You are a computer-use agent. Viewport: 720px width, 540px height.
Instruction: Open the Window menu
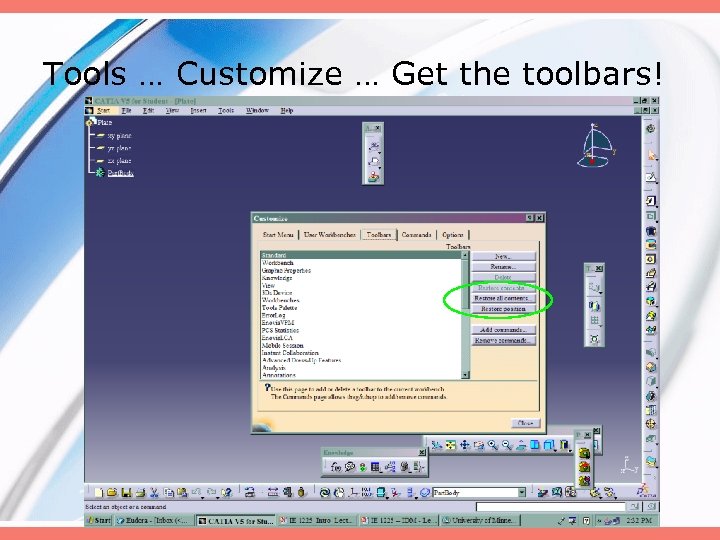257,111
